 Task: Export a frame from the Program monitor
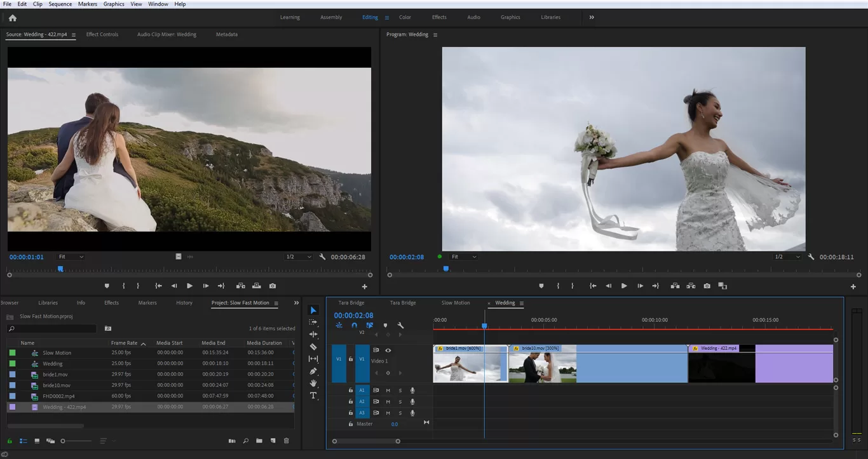pyautogui.click(x=707, y=286)
